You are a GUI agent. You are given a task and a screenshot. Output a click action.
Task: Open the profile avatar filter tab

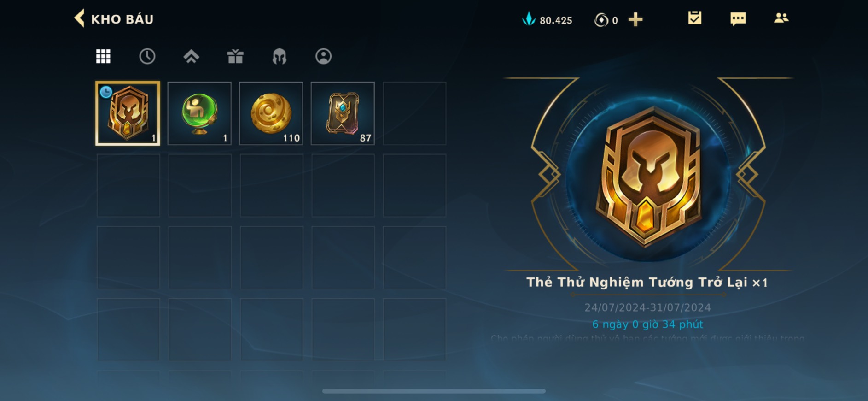323,56
